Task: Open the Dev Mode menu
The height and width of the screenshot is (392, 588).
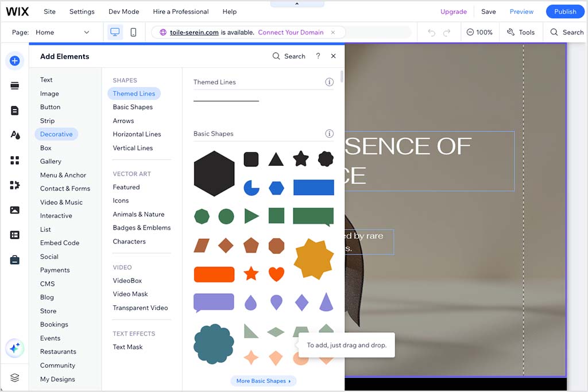Action: coord(123,11)
